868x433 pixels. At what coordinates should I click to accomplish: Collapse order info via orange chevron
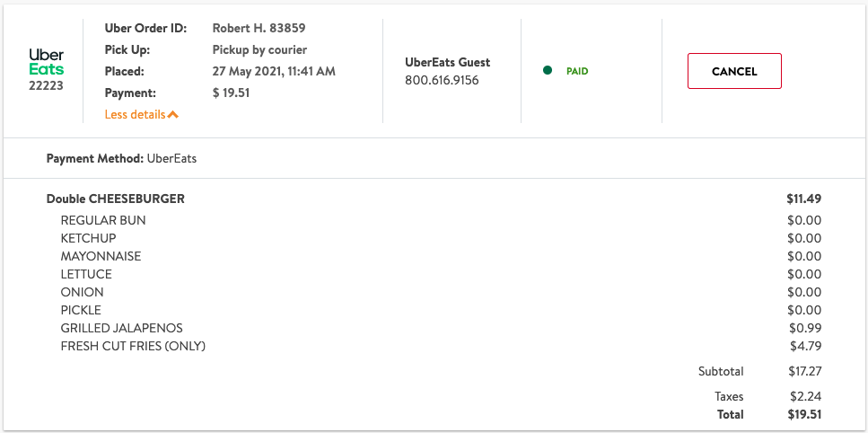173,115
